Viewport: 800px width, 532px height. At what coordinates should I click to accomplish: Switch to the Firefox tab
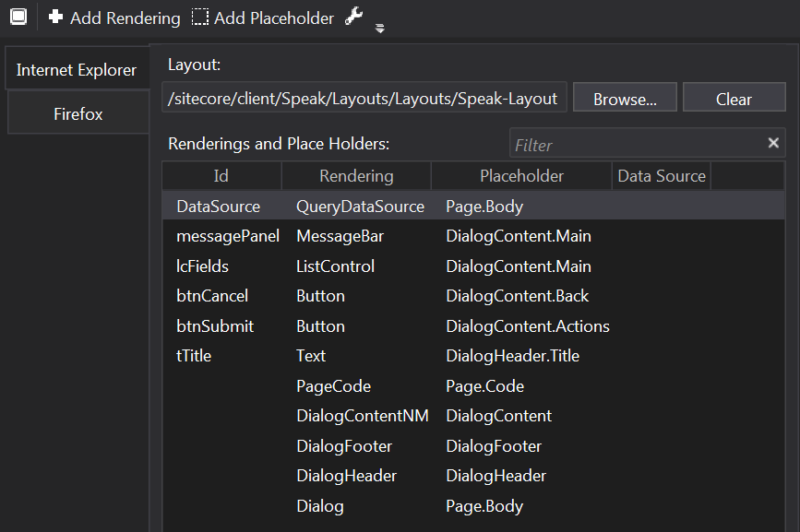point(78,114)
